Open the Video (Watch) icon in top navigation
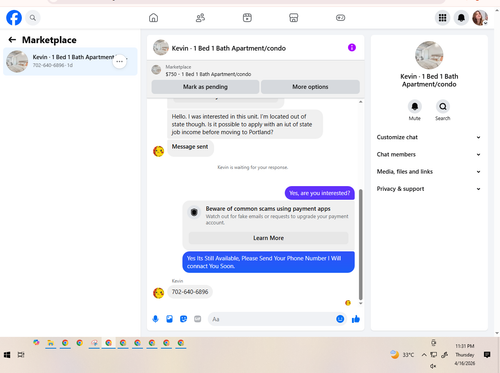Viewport: 500px width, 373px height. click(x=247, y=18)
